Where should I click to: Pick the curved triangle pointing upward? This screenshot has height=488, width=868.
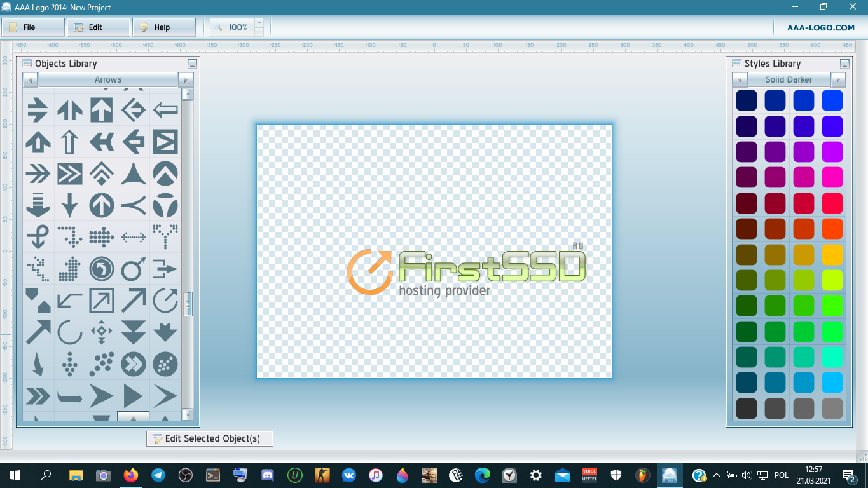(x=134, y=173)
